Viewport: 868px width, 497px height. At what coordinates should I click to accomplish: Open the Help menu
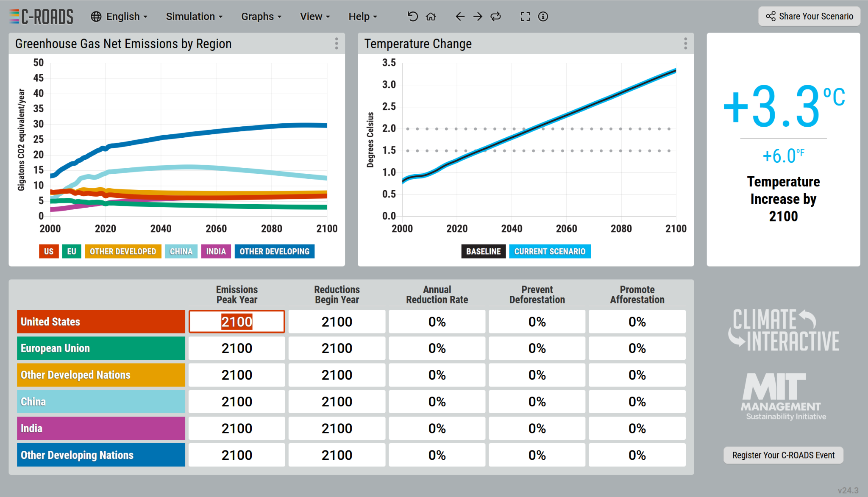362,17
